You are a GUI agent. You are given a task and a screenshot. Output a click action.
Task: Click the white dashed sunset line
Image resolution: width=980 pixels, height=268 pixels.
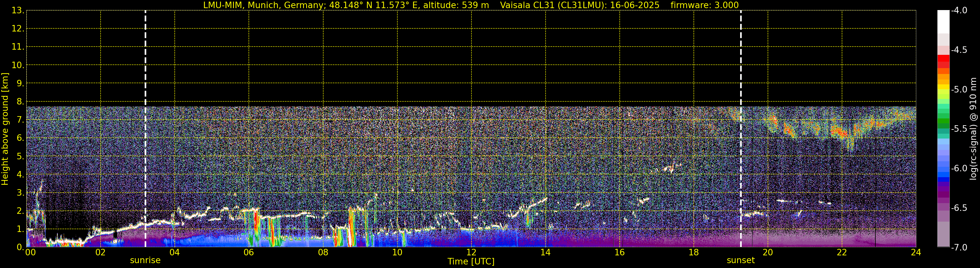pos(741,129)
